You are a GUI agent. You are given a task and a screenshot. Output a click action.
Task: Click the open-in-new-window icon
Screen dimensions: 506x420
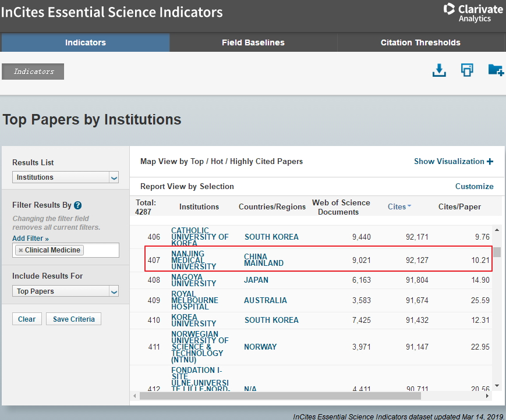click(x=467, y=70)
